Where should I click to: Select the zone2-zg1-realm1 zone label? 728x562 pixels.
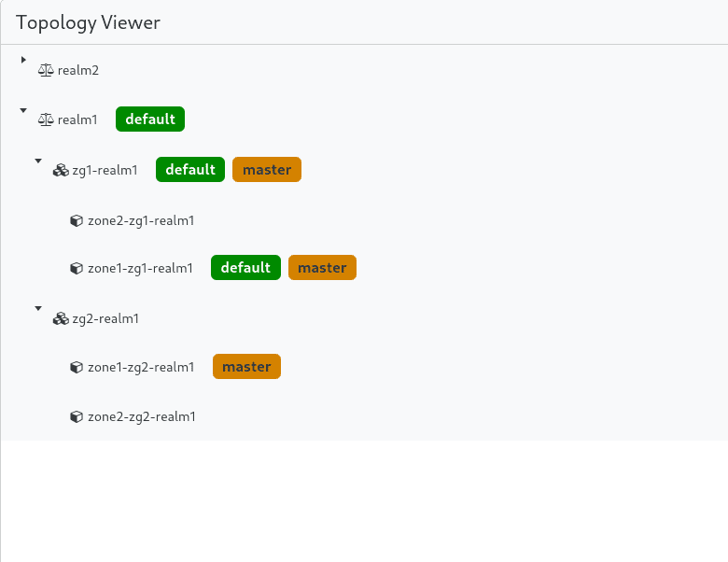pyautogui.click(x=140, y=221)
